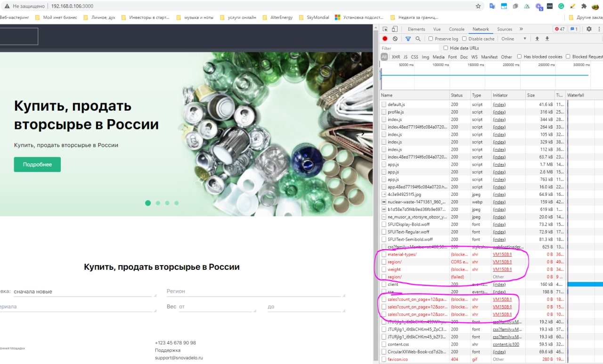Tick the Hide data URLs checkbox

tap(446, 48)
